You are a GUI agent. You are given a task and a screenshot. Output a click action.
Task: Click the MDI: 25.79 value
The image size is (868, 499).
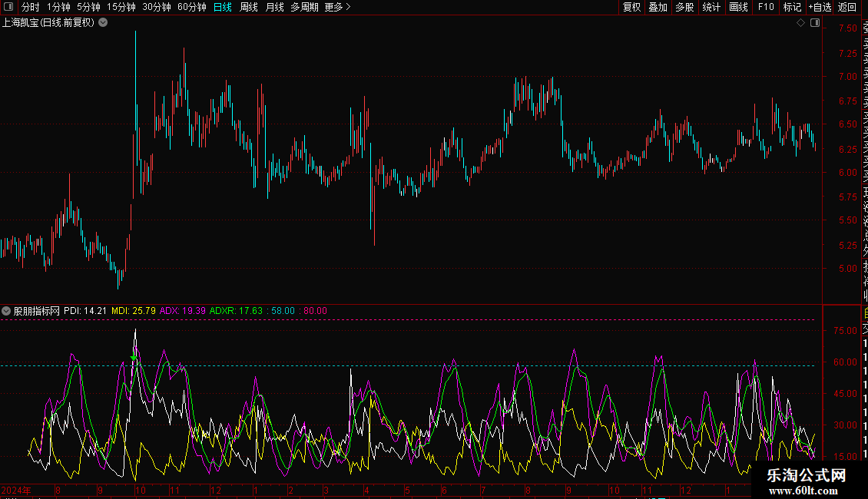click(134, 311)
